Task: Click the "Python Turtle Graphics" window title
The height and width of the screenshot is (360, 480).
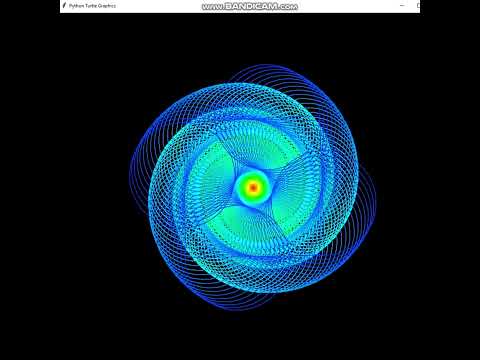Action: pyautogui.click(x=92, y=6)
